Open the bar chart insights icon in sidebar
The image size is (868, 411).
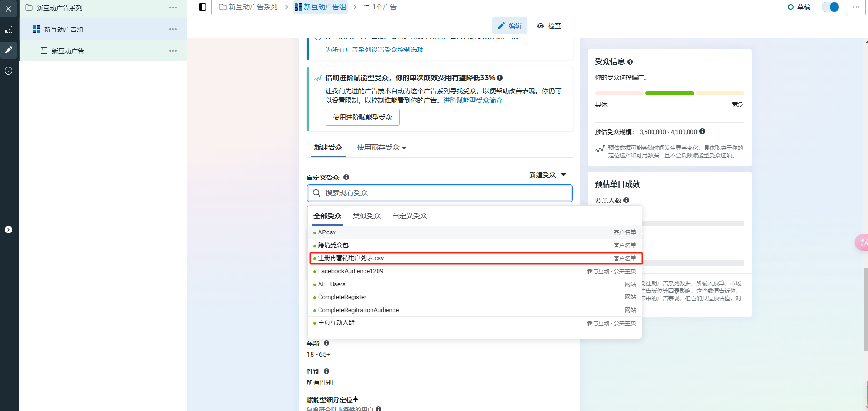[x=8, y=30]
